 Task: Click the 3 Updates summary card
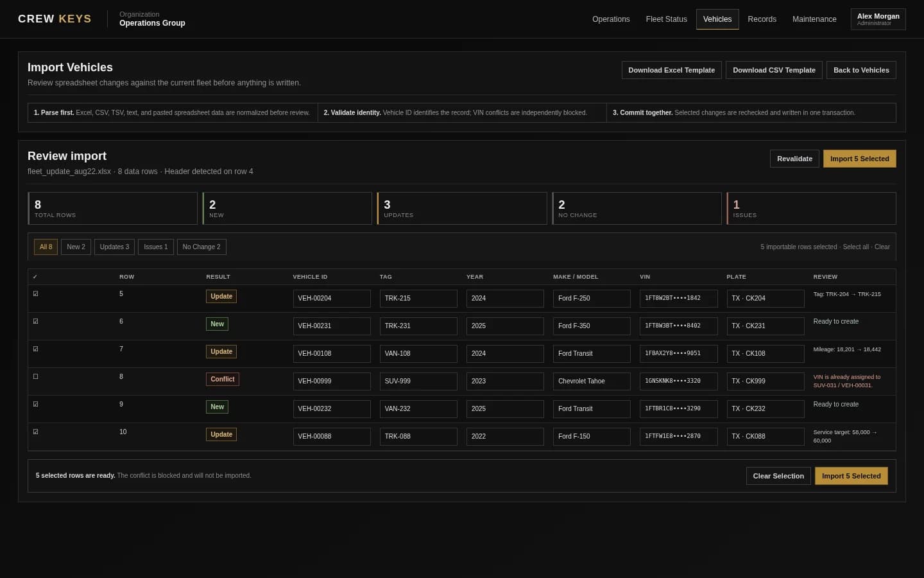tap(462, 208)
